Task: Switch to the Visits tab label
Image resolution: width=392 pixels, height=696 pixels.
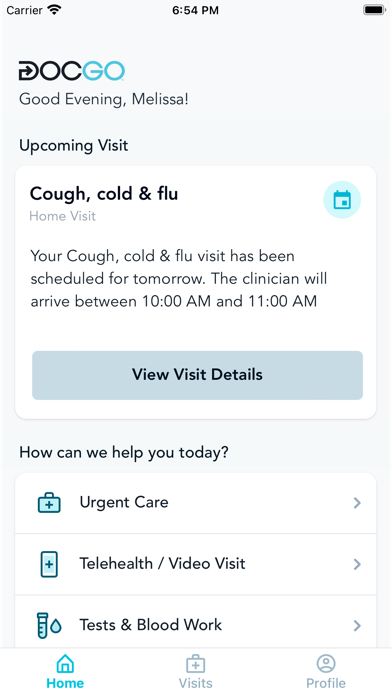Action: 195,683
